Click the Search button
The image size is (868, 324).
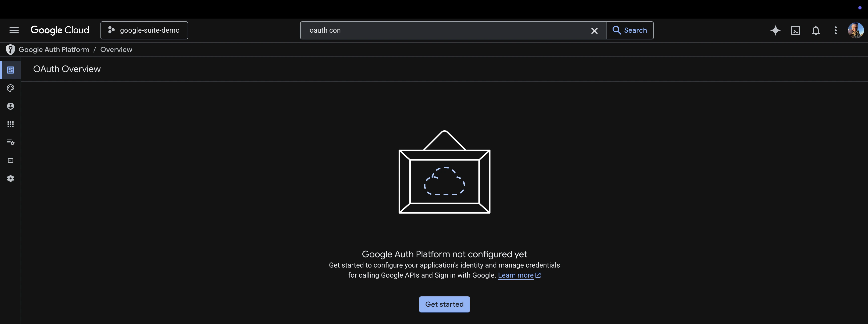point(630,30)
